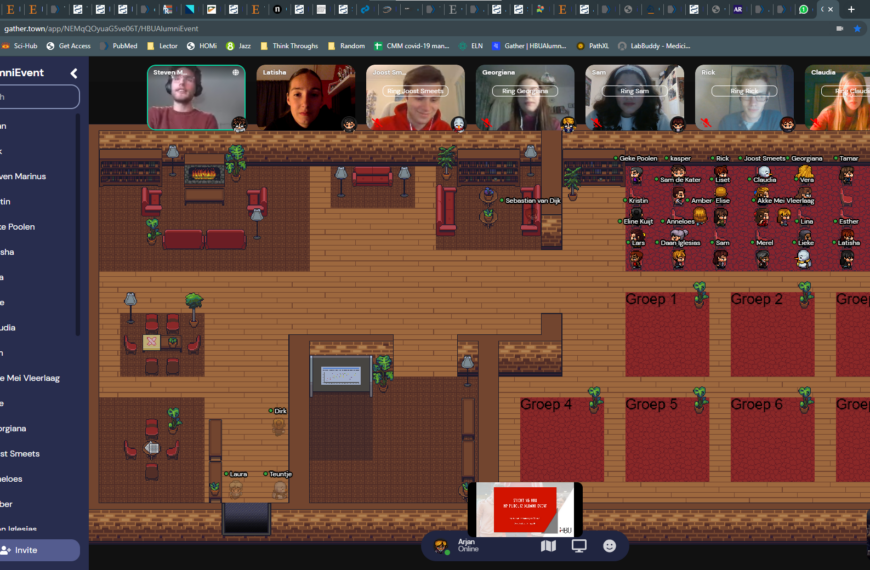Start screen sharing with the monitor icon
The height and width of the screenshot is (570, 870).
pyautogui.click(x=579, y=546)
